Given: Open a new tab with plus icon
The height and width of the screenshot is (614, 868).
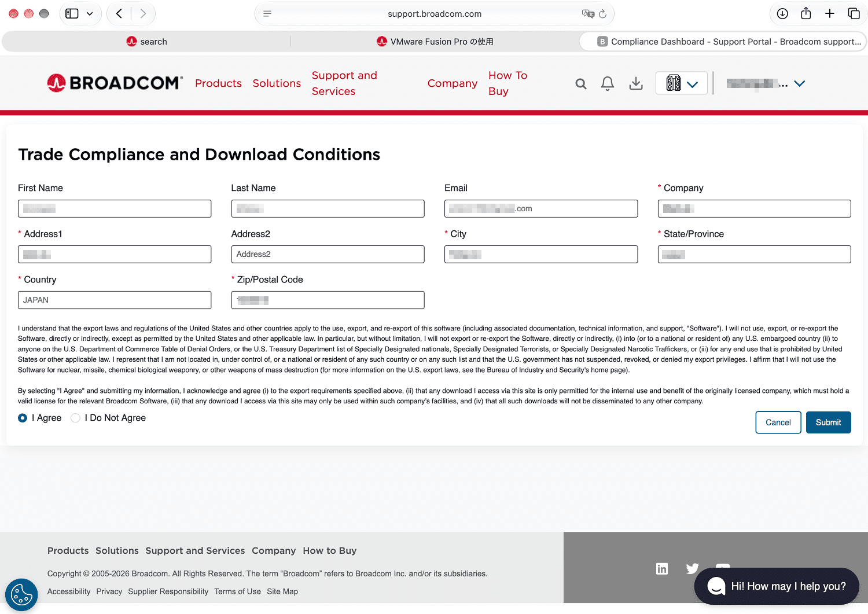Looking at the screenshot, I should pyautogui.click(x=830, y=14).
